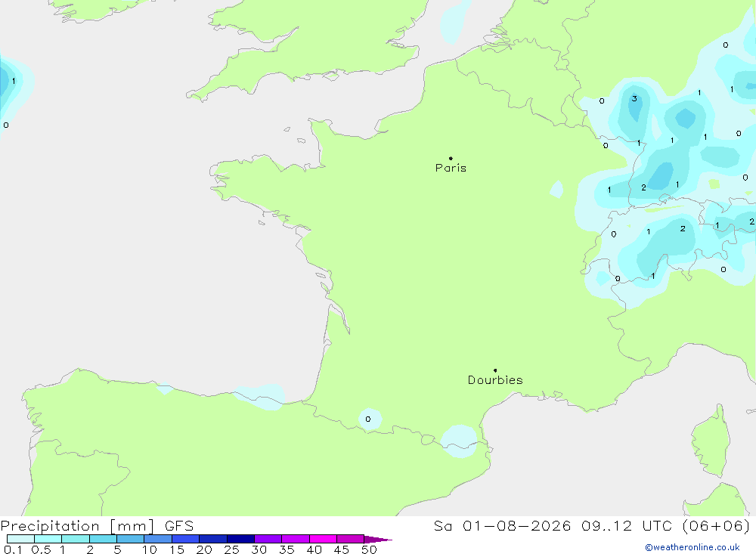Click the '1' precipitation value off Ireland
Image resolution: width=756 pixels, height=554 pixels.
point(14,81)
